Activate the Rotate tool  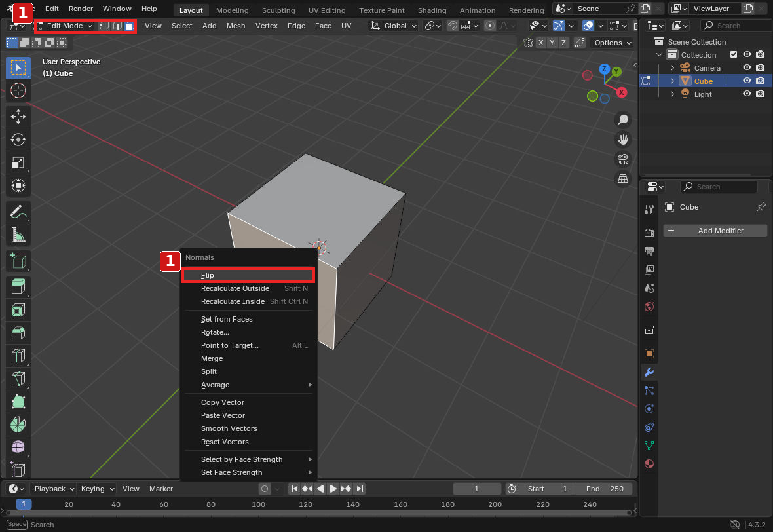click(x=18, y=140)
